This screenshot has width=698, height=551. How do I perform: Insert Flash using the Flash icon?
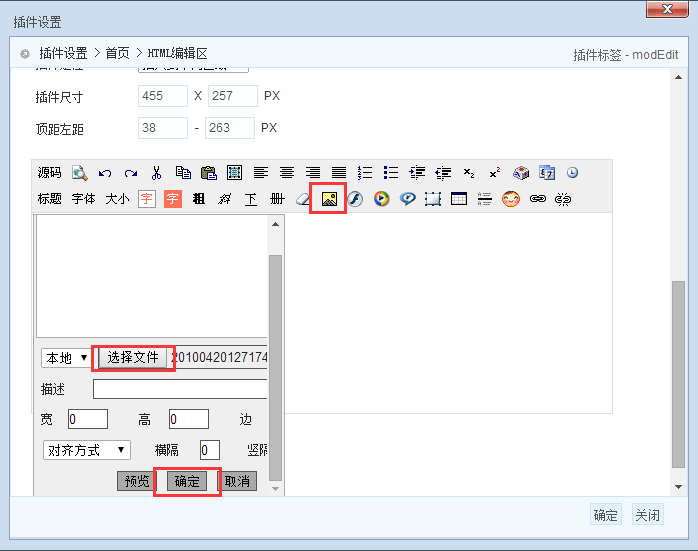point(355,198)
